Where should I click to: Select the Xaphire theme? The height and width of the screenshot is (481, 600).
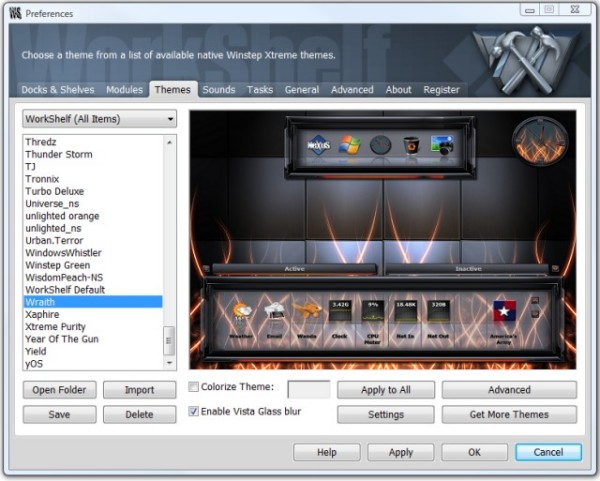point(93,314)
